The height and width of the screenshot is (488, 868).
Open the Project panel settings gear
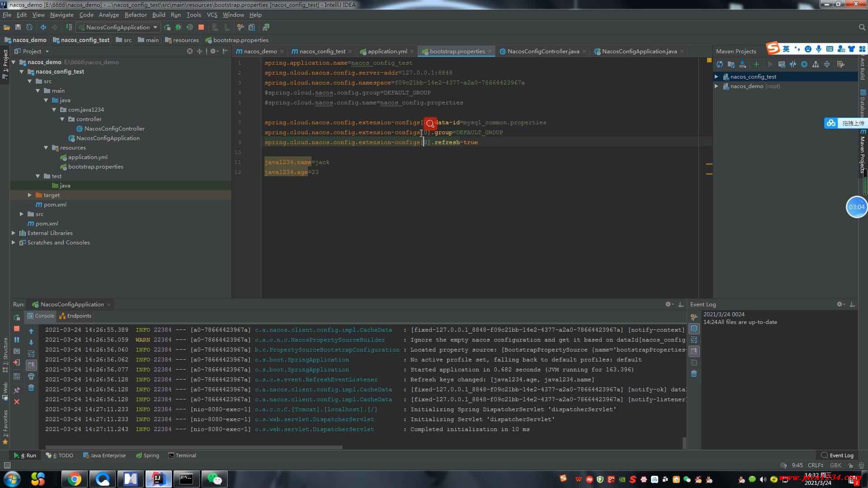[213, 52]
